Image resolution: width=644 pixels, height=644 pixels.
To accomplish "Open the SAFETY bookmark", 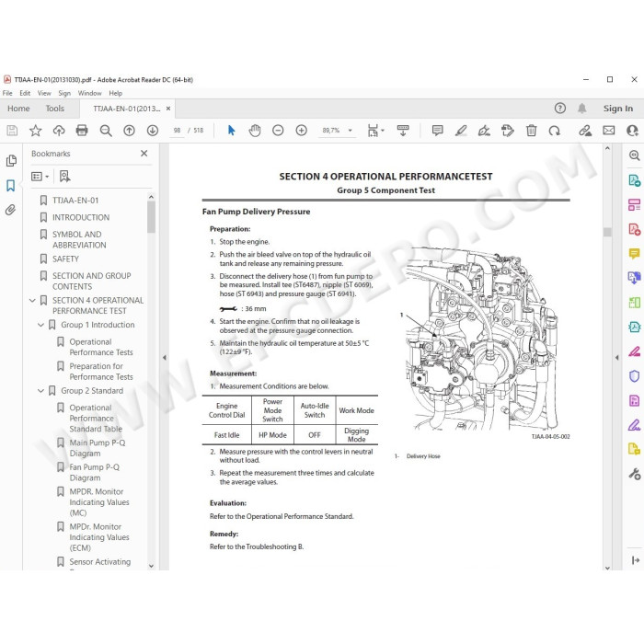I will 65,259.
